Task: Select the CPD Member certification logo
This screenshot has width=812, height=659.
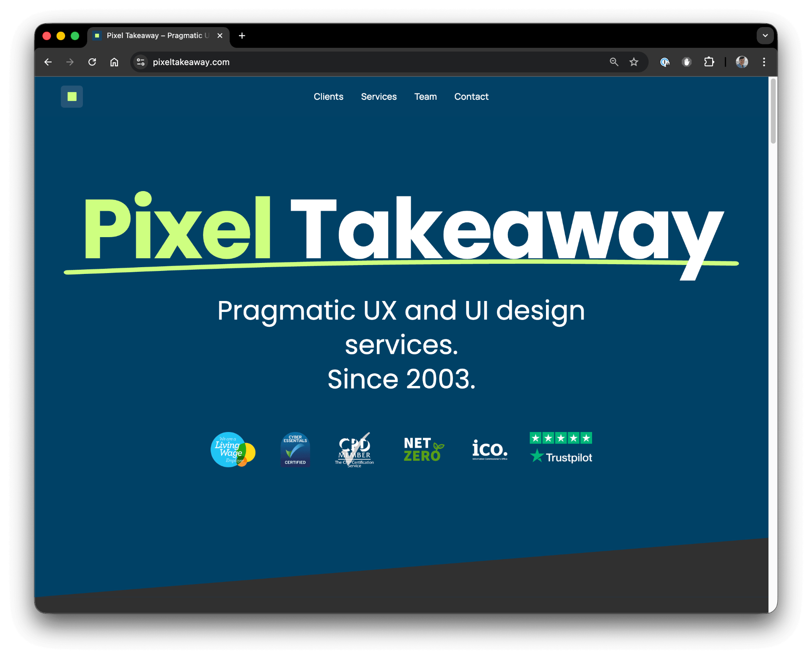Action: [354, 449]
